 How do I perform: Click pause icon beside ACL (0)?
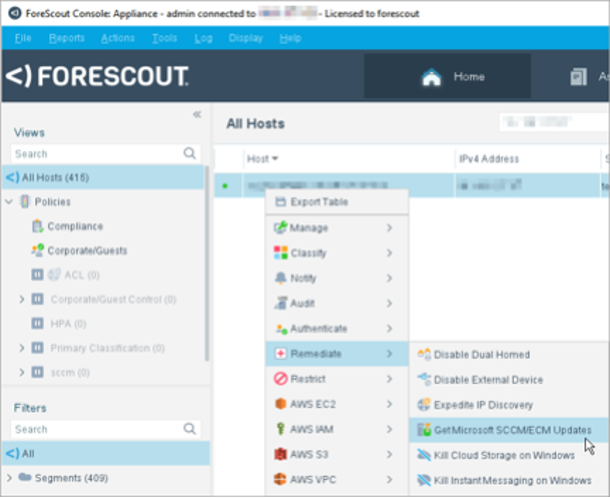(x=37, y=275)
